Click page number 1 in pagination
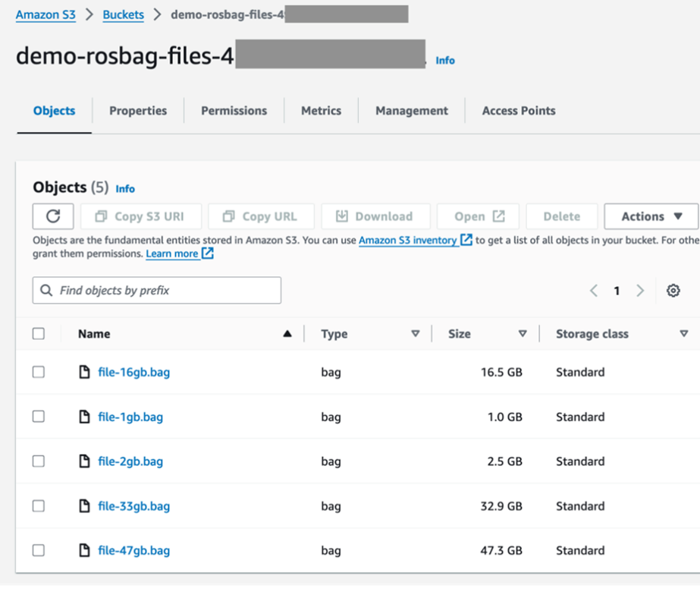This screenshot has height=589, width=700. 617,291
